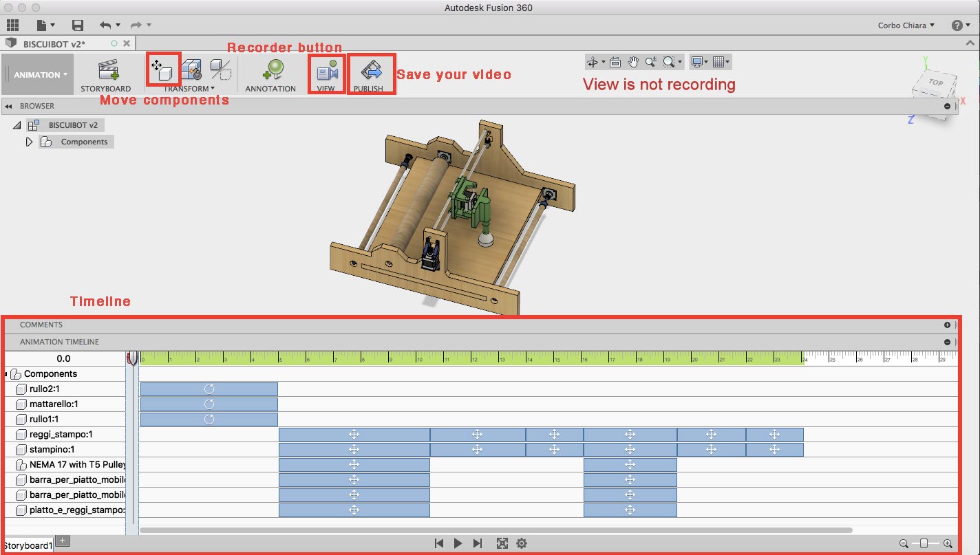980x555 pixels.
Task: Close the BISCUIBOT v2* document tab
Action: click(x=127, y=43)
